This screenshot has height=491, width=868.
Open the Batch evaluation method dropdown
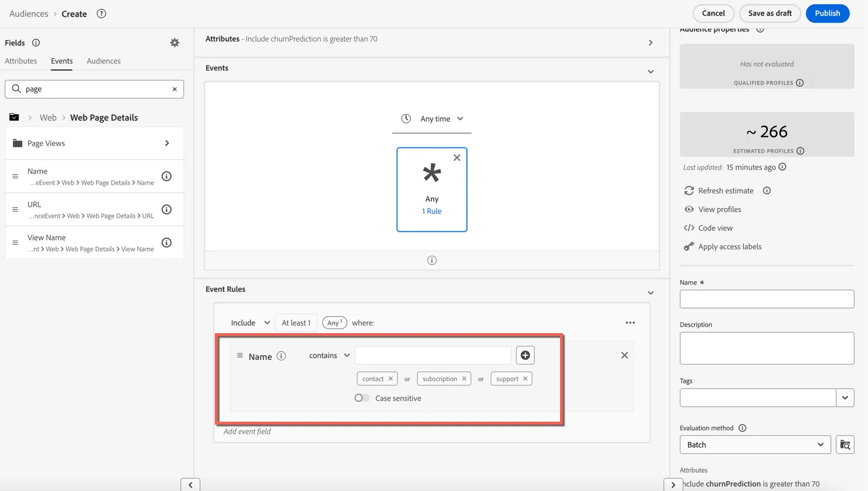tap(755, 444)
